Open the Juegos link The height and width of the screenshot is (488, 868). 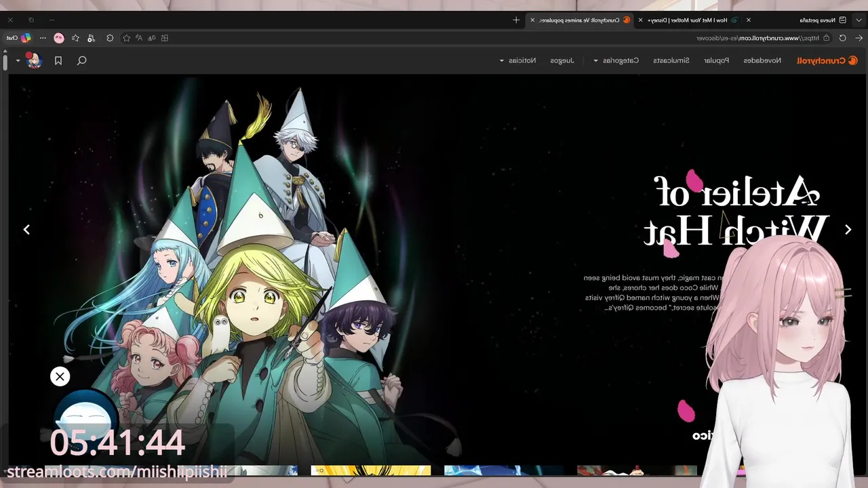(x=562, y=60)
